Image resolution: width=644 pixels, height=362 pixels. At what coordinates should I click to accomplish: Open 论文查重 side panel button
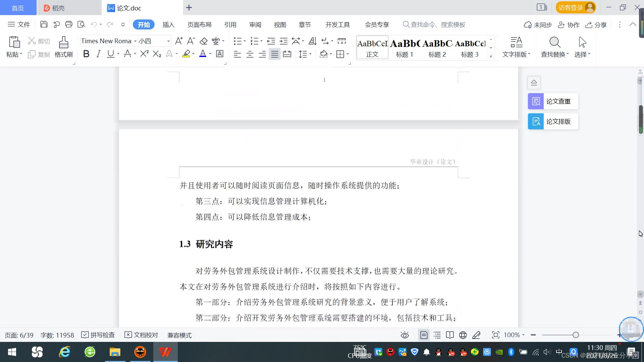553,101
